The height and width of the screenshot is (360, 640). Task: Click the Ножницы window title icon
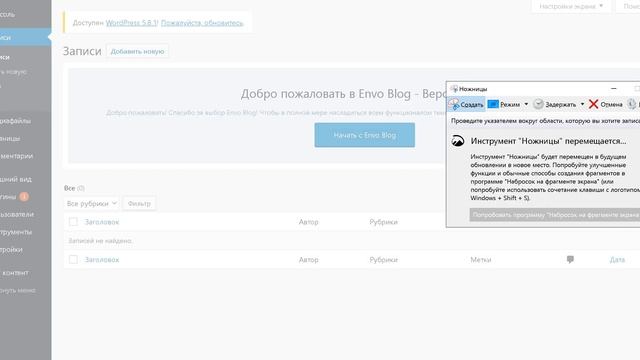[x=454, y=89]
